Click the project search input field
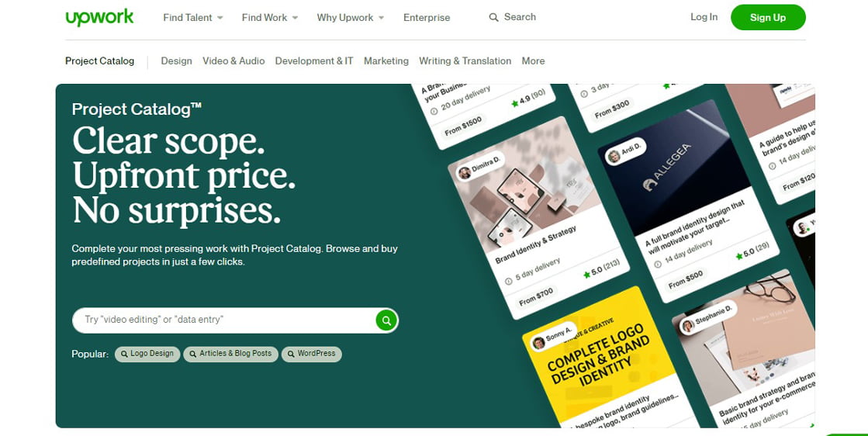The height and width of the screenshot is (436, 868). coord(224,320)
